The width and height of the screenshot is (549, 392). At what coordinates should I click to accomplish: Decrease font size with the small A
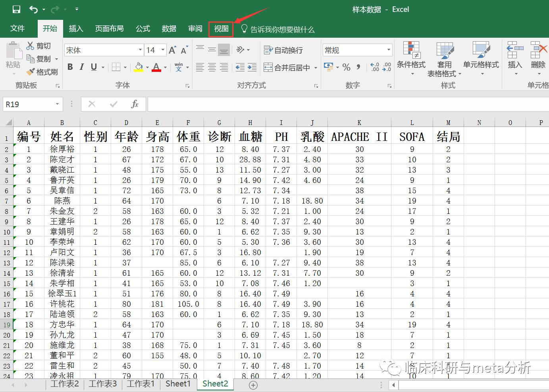[184, 50]
